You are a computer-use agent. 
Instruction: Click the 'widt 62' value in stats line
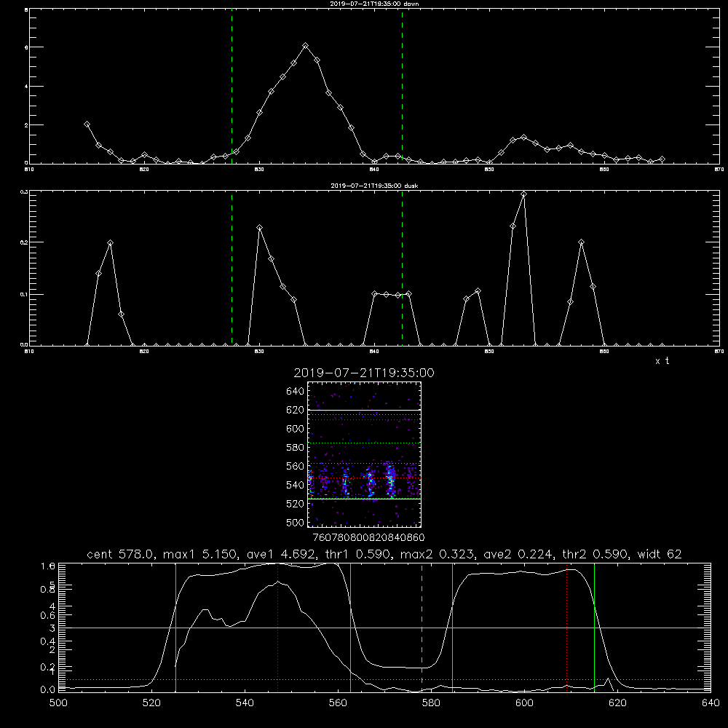click(x=660, y=554)
